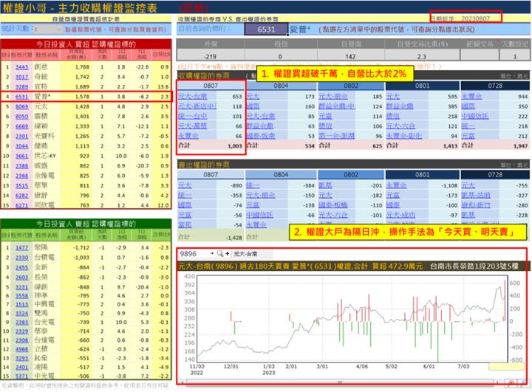The height and width of the screenshot is (392, 532).
Task: Open stock code 2383 台光電 link
Action: 21,322
